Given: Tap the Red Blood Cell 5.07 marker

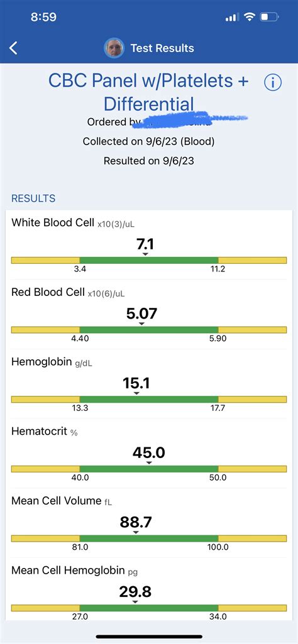Looking at the screenshot, I should (141, 324).
